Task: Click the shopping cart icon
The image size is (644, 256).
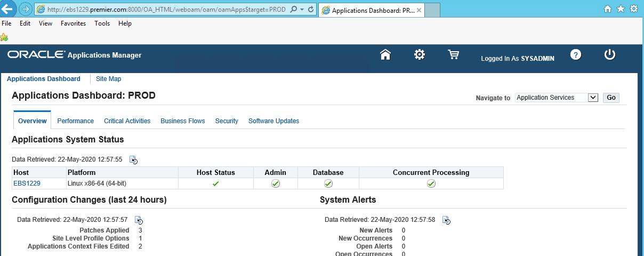Action: click(454, 55)
